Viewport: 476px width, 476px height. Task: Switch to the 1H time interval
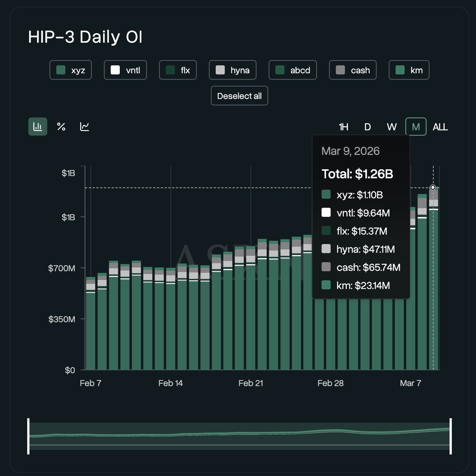343,127
